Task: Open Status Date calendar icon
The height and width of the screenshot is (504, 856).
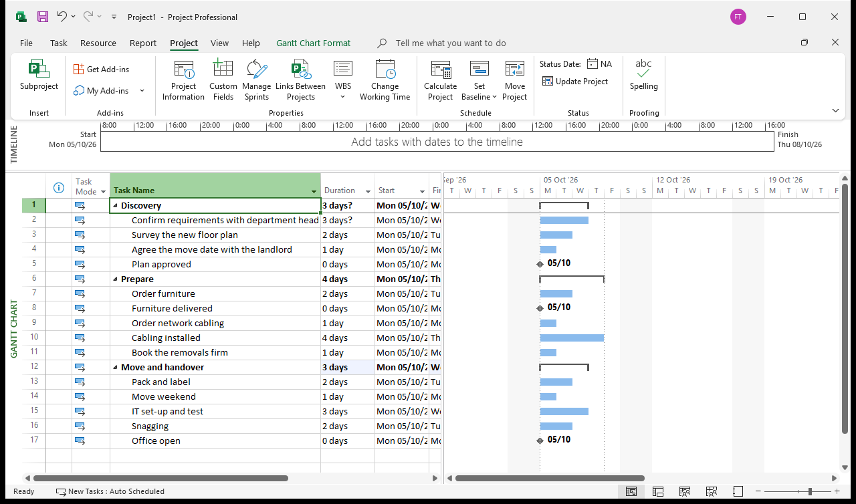Action: (x=592, y=64)
